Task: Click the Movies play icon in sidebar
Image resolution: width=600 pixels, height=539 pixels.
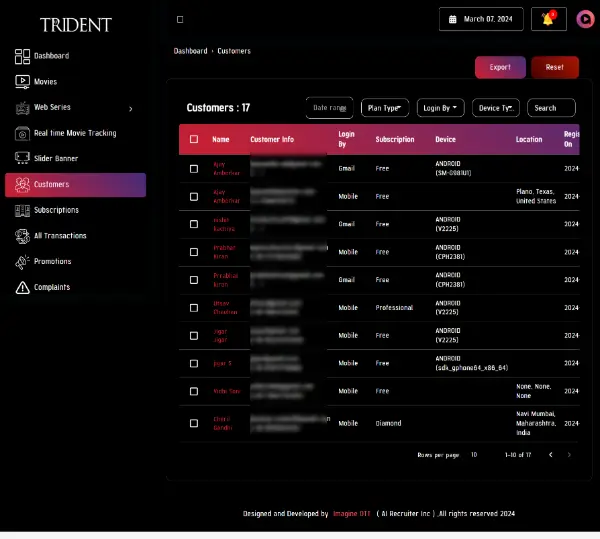Action: [x=22, y=82]
